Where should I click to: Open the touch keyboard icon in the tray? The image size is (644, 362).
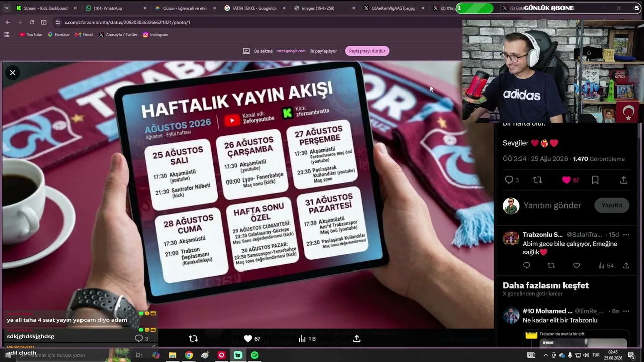[x=531, y=355]
